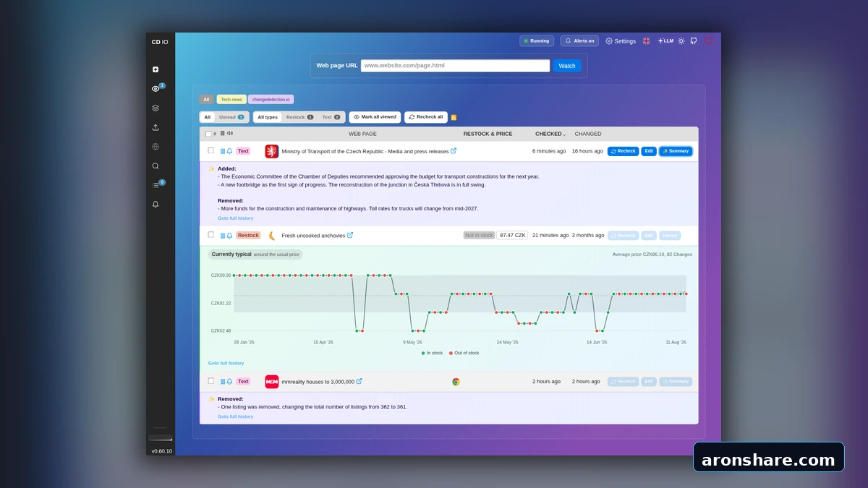
Task: Goto full history under Ministry of Transport summary
Action: [236, 218]
